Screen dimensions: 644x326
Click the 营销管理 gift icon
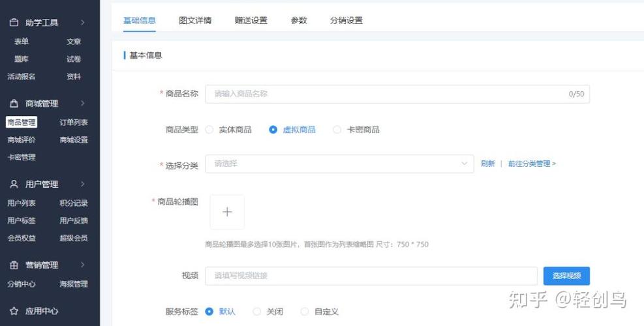click(x=14, y=265)
